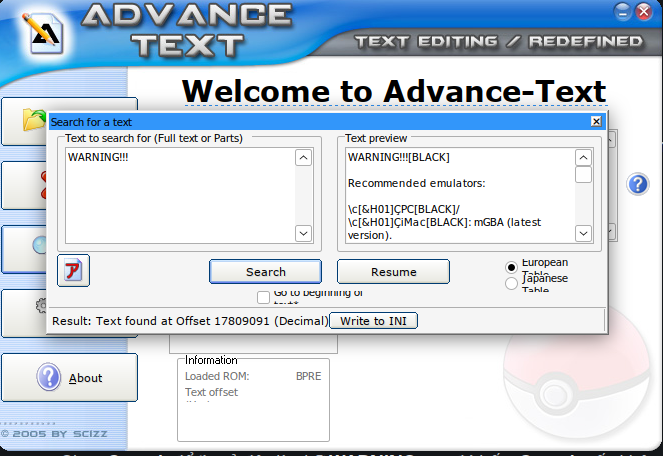This screenshot has width=663, height=456.
Task: Click the Search button
Action: click(265, 272)
